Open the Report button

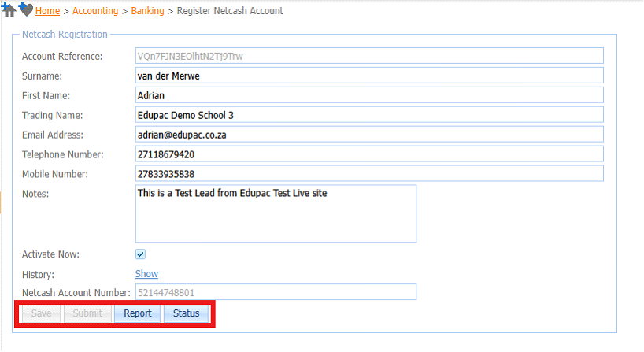(x=138, y=313)
